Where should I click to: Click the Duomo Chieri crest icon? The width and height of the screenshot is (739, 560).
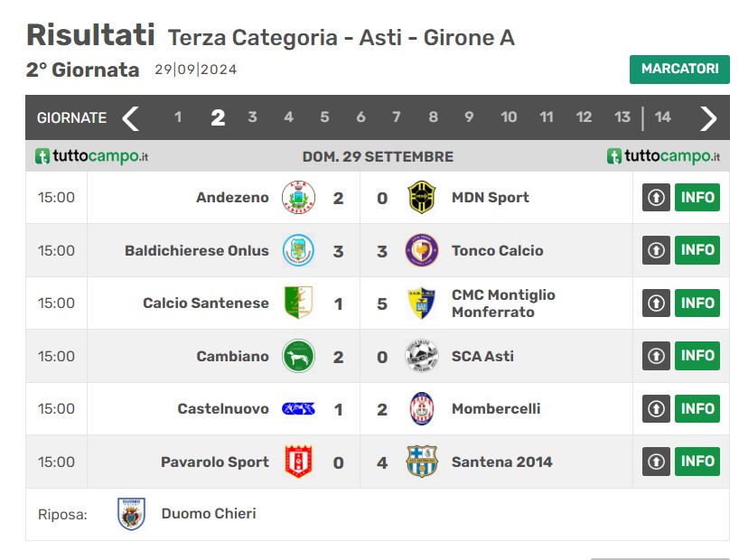(131, 514)
